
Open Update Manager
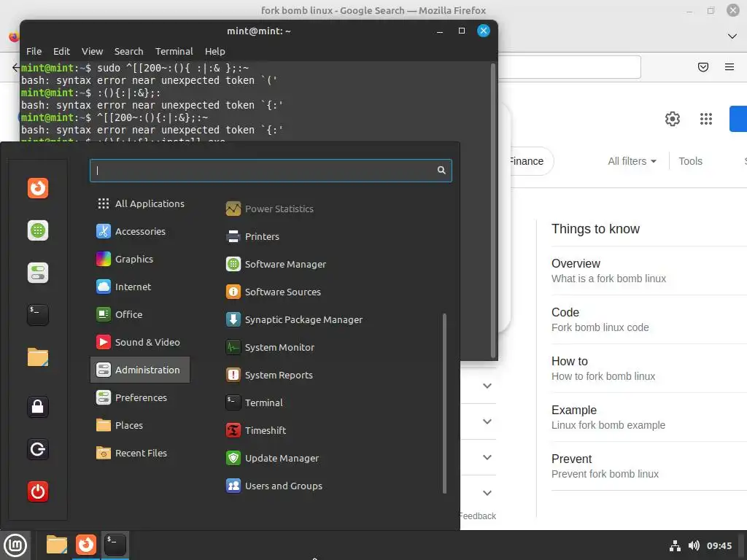273,458
